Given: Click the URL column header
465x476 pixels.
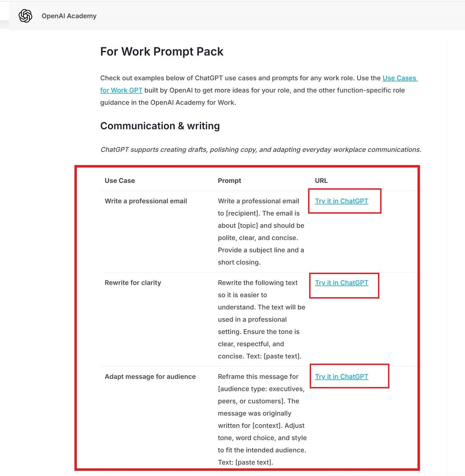Looking at the screenshot, I should [x=321, y=181].
